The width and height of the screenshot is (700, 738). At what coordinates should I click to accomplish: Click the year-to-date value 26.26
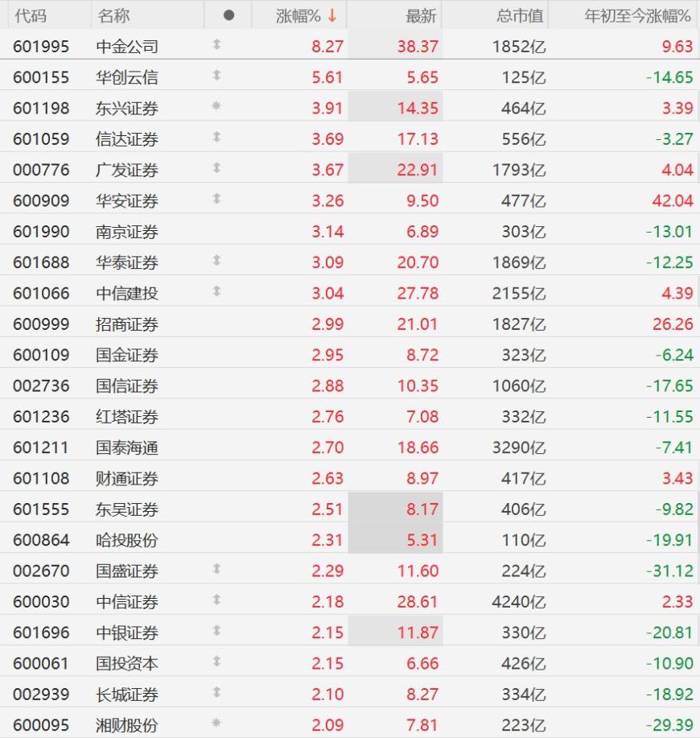(673, 324)
